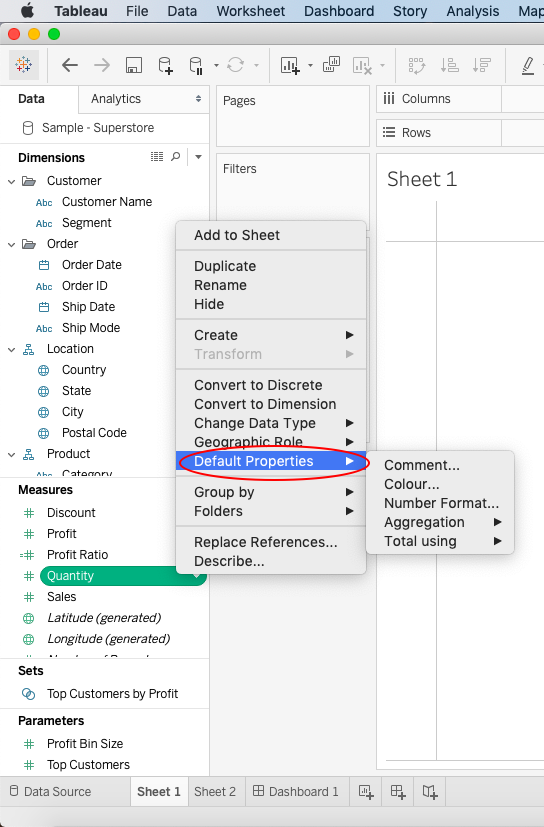Click the swap rows and columns icon
The image size is (544, 827).
[417, 65]
